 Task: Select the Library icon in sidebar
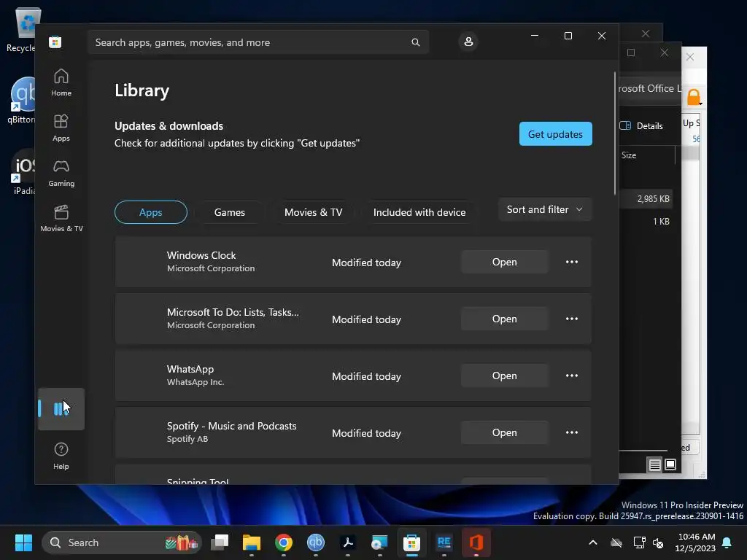tap(61, 408)
